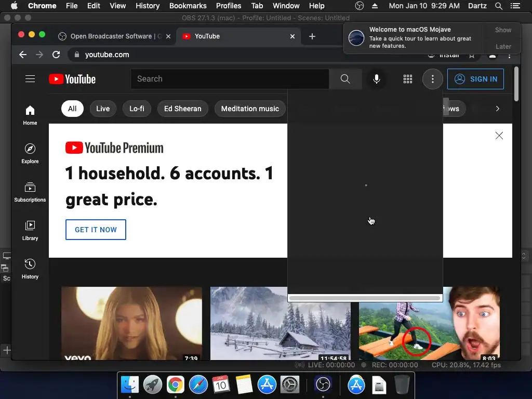Image resolution: width=532 pixels, height=399 pixels.
Task: Open Calendar from the Dock
Action: point(221,385)
